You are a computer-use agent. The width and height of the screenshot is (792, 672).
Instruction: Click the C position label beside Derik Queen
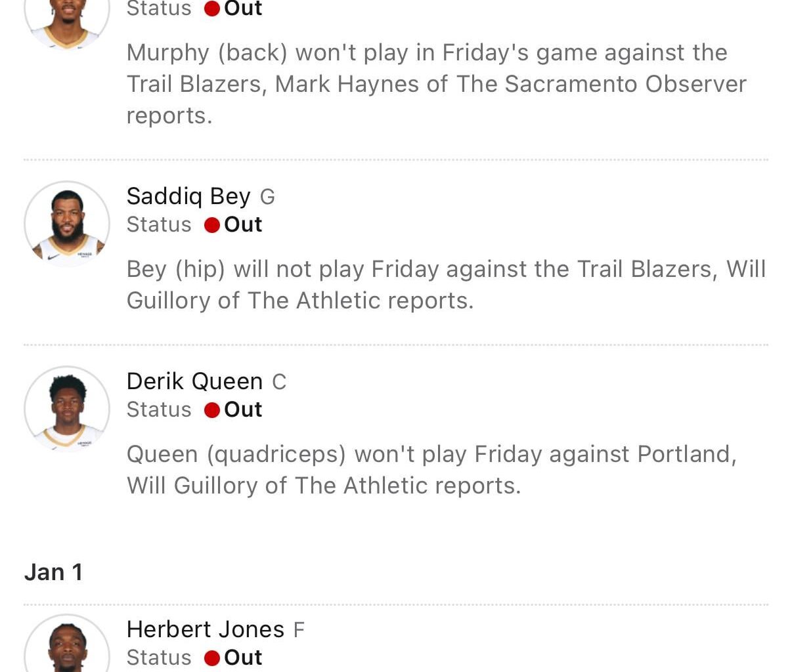click(279, 382)
